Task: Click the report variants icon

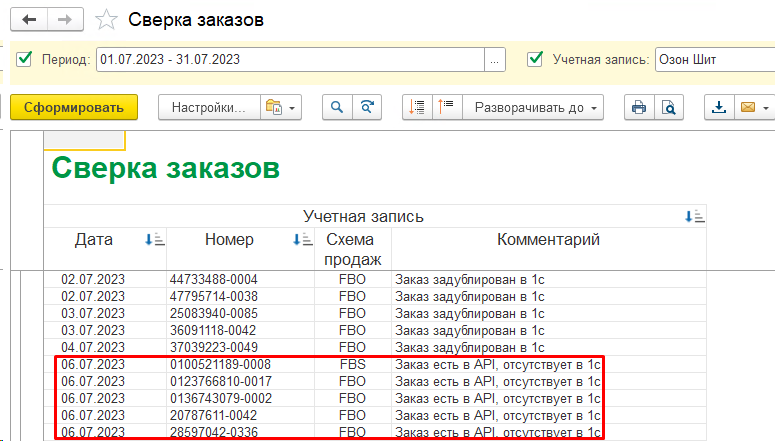Action: [273, 107]
